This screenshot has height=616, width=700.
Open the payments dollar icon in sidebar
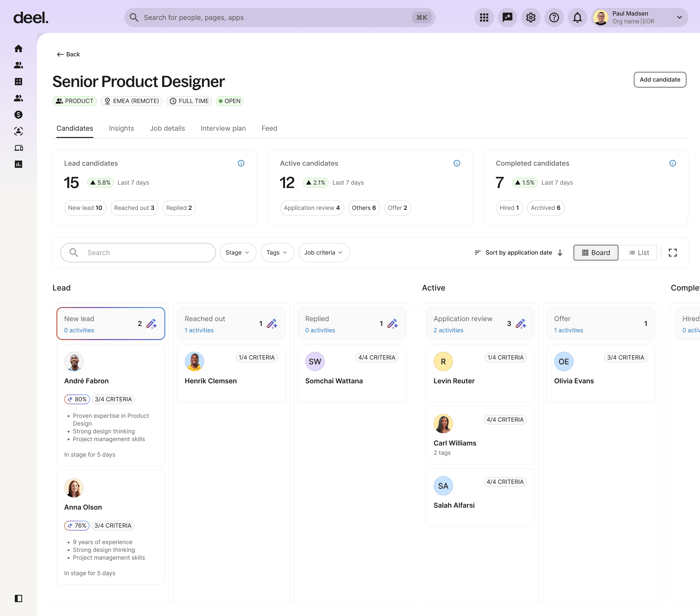[x=18, y=115]
